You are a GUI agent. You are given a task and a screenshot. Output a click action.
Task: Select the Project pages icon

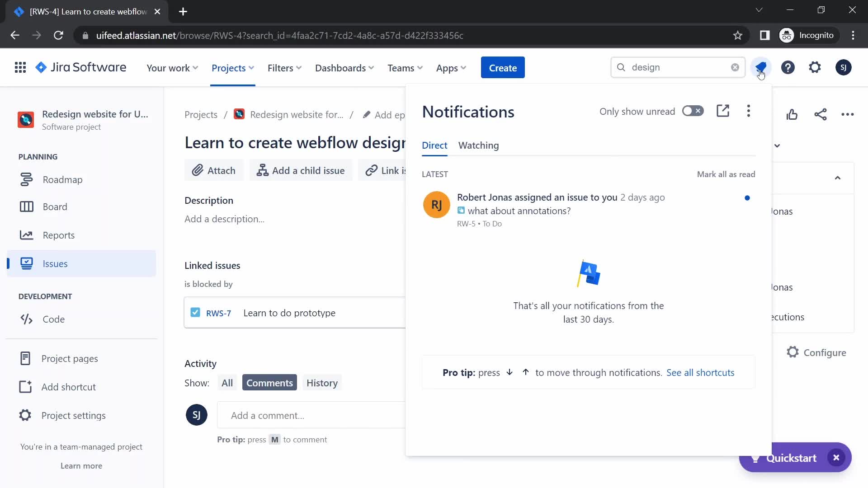click(x=24, y=358)
